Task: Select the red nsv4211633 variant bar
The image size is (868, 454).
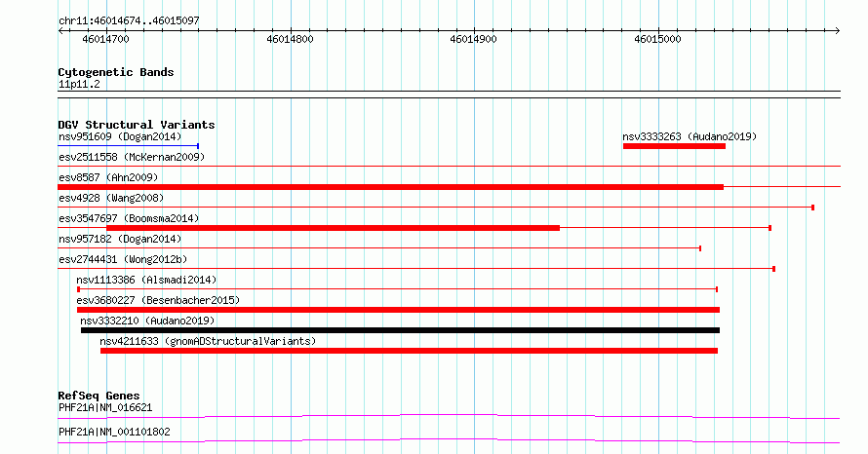Action: [x=409, y=351]
